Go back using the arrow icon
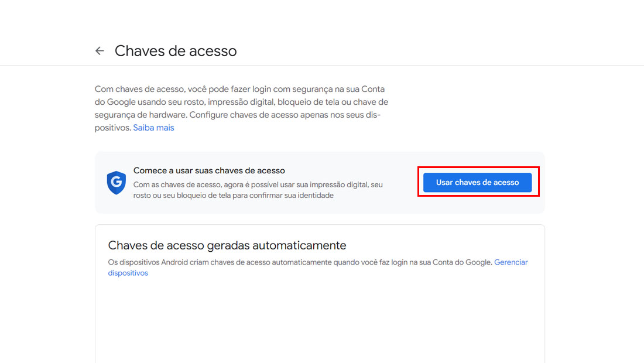Viewport: 644px width, 363px height. [x=100, y=51]
